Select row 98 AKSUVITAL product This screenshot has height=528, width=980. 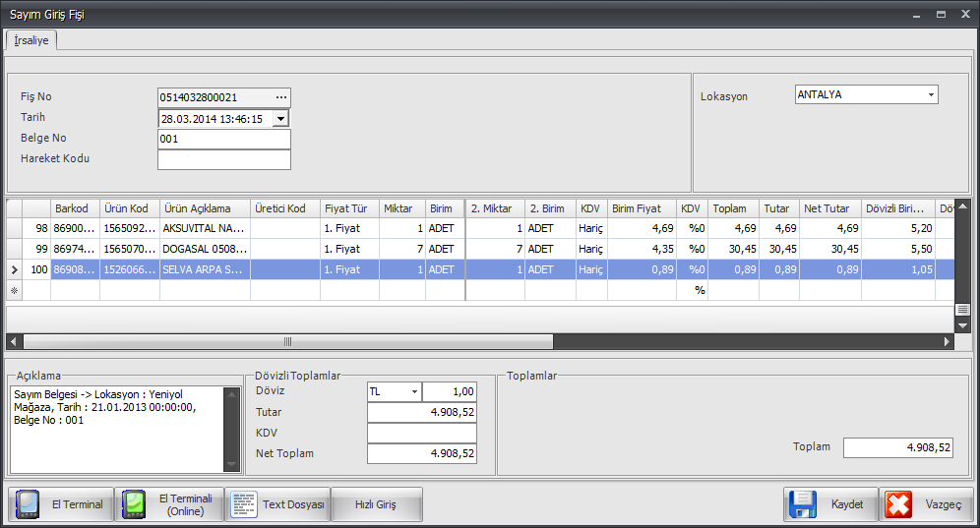205,228
